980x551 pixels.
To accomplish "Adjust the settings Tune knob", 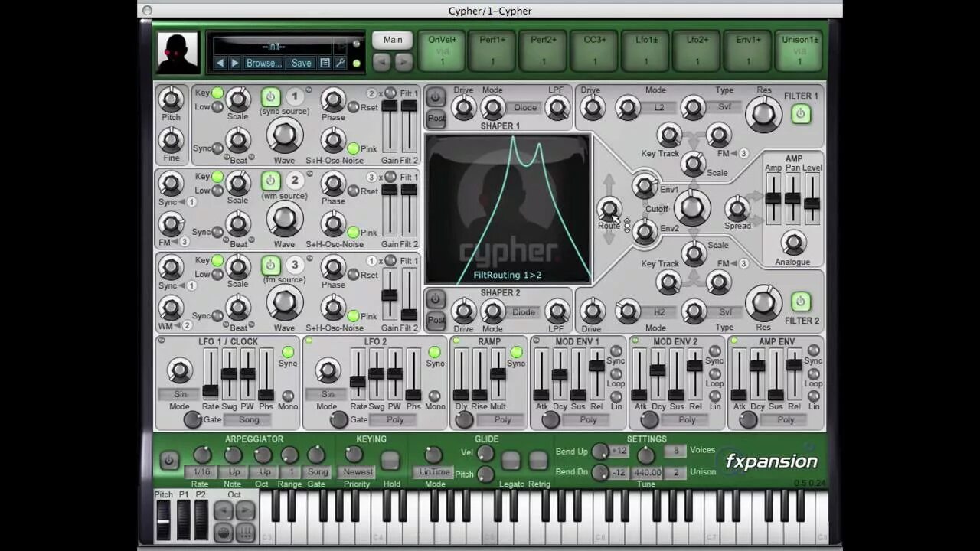I will [645, 455].
